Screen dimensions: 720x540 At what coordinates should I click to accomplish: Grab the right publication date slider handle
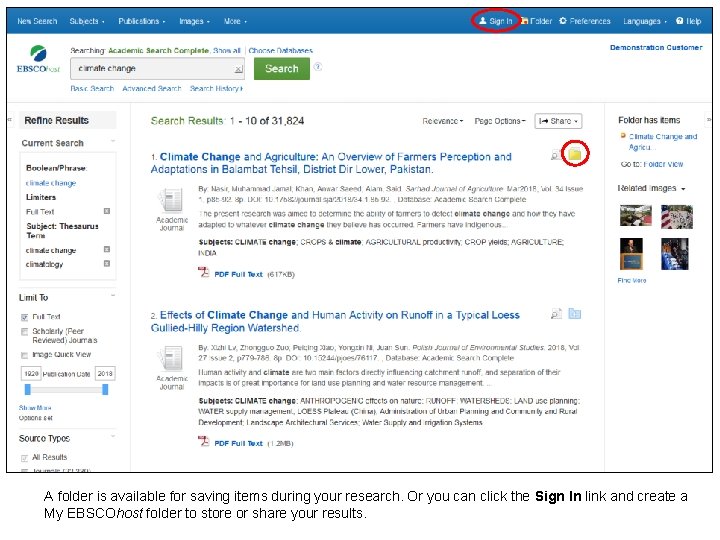click(105, 389)
